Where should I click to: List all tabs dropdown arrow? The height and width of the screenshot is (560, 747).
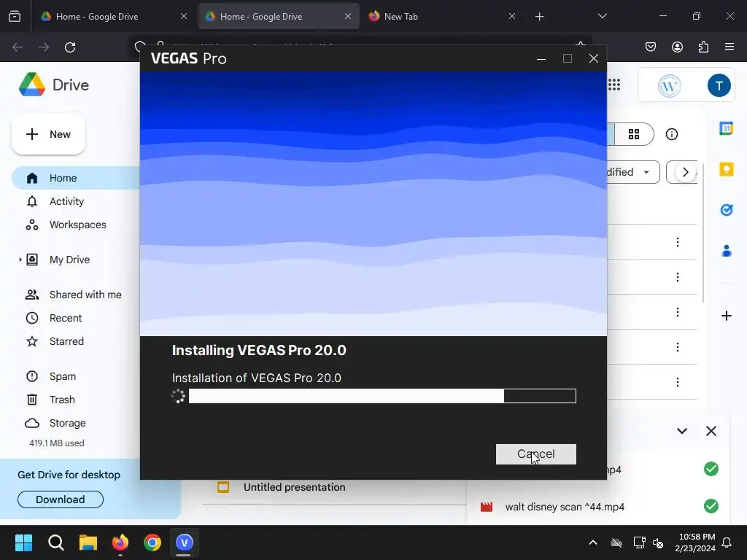pos(602,16)
